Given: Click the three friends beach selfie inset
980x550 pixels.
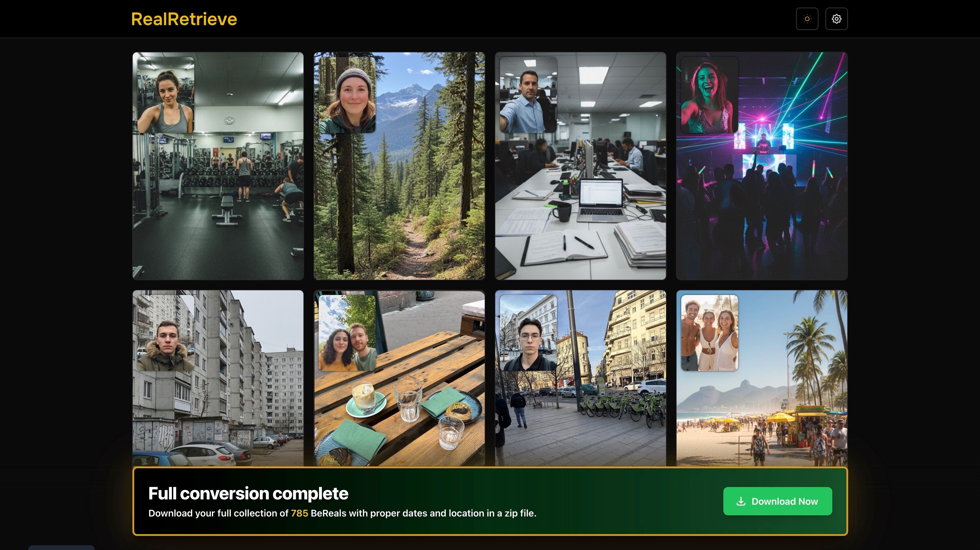Looking at the screenshot, I should point(709,333).
